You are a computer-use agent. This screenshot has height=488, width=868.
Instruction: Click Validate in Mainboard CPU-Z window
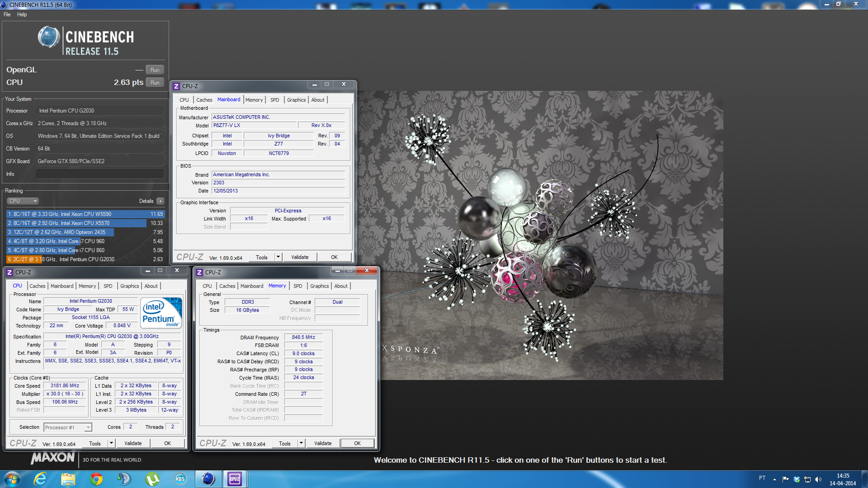[300, 257]
